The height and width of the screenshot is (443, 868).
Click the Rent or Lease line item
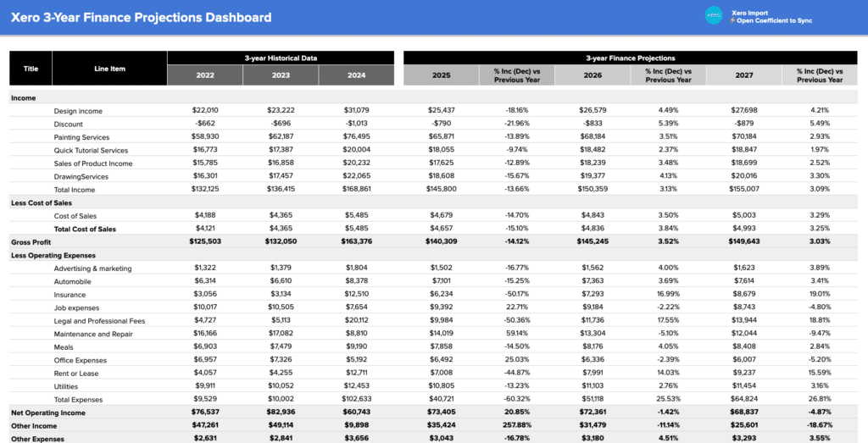[x=77, y=374]
